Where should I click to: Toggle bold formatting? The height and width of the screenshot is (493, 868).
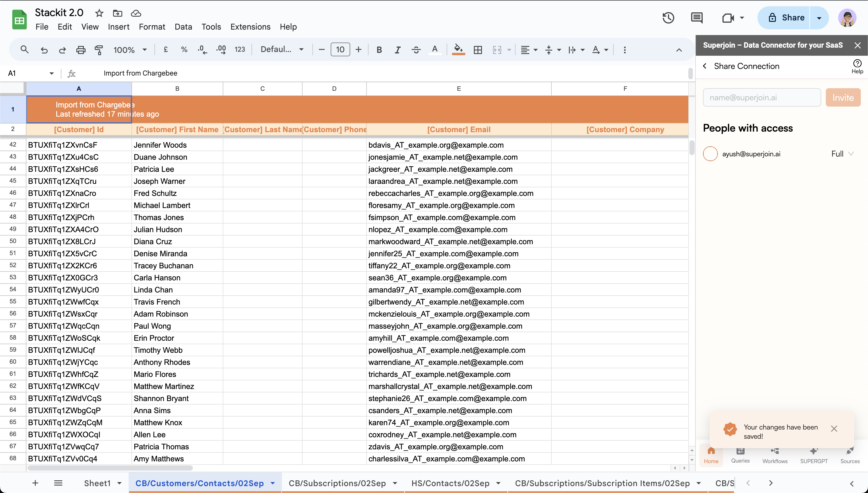379,50
